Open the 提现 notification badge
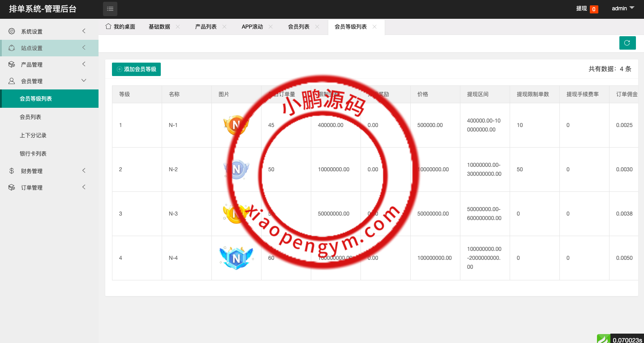 click(593, 9)
